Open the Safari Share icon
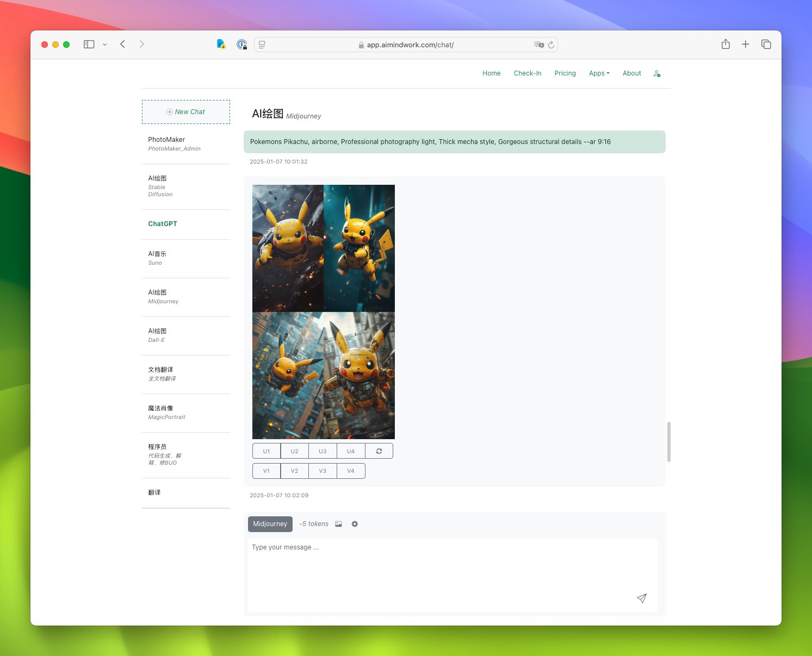 tap(726, 44)
